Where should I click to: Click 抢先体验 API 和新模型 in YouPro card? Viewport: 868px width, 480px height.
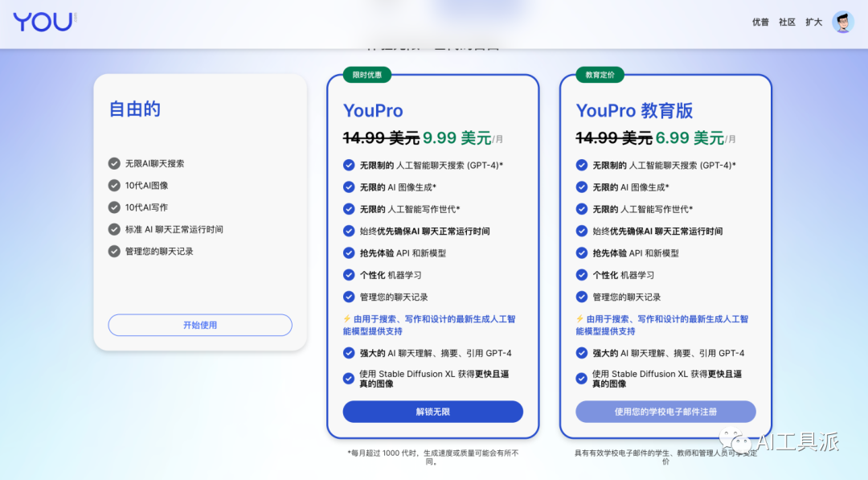[x=403, y=253]
